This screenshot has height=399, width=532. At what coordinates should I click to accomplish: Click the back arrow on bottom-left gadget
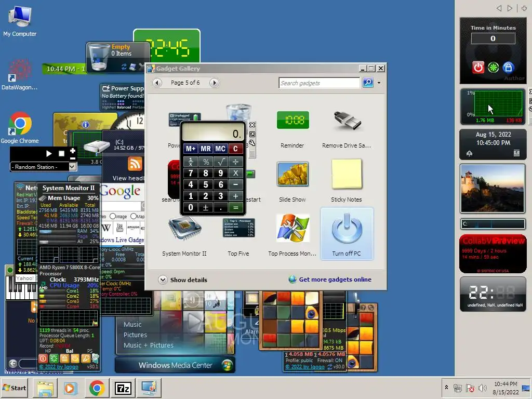tap(13, 363)
